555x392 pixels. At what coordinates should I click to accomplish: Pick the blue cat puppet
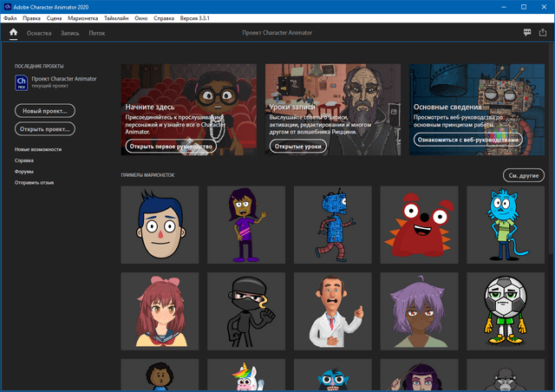point(505,225)
